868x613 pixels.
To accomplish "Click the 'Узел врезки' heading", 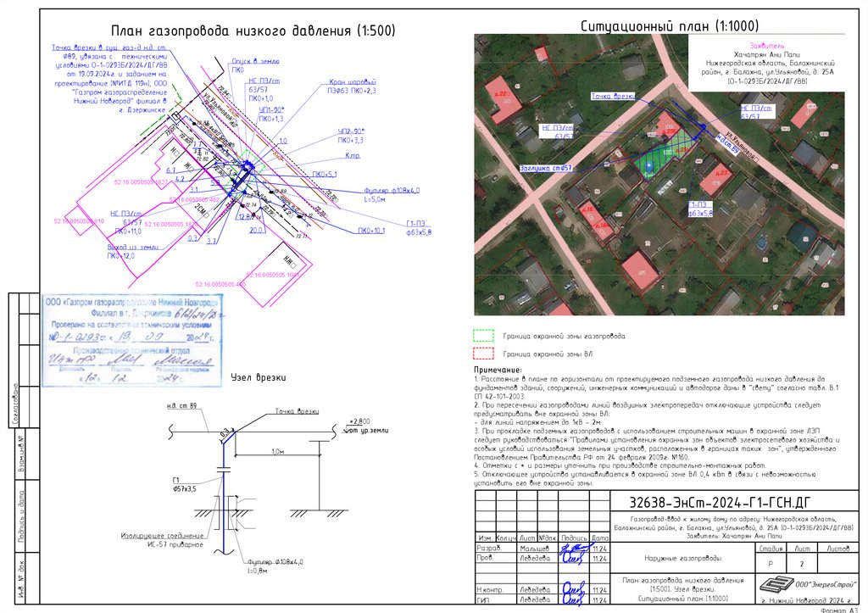I will (x=259, y=377).
